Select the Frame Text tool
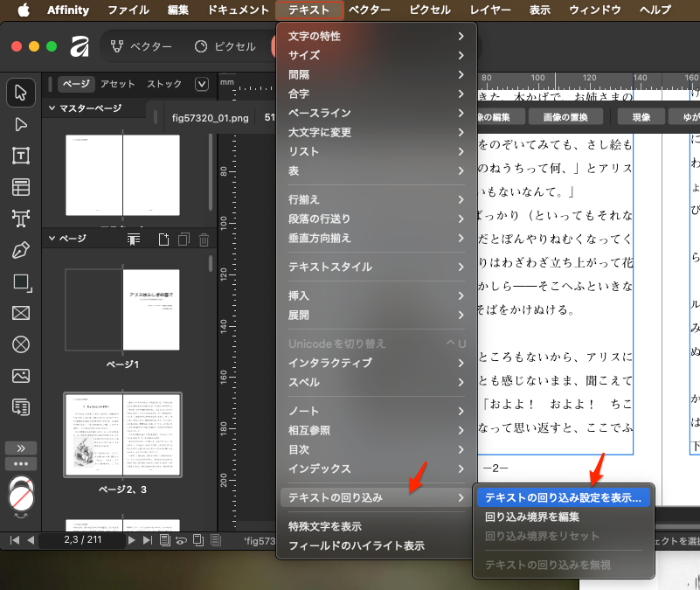 pyautogui.click(x=21, y=156)
